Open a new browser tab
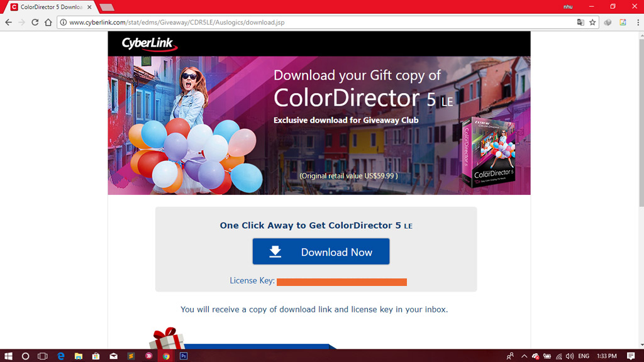Screen dimensions: 644x362 (x=107, y=8)
